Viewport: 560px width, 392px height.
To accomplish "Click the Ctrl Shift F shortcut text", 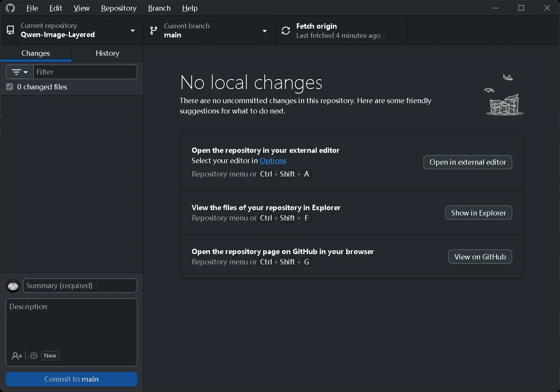I will [x=285, y=218].
